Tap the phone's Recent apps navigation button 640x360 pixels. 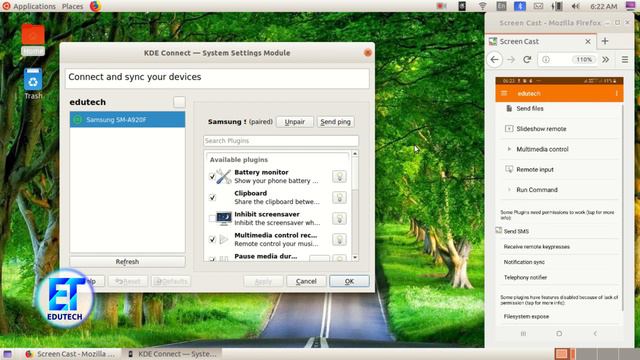523,333
